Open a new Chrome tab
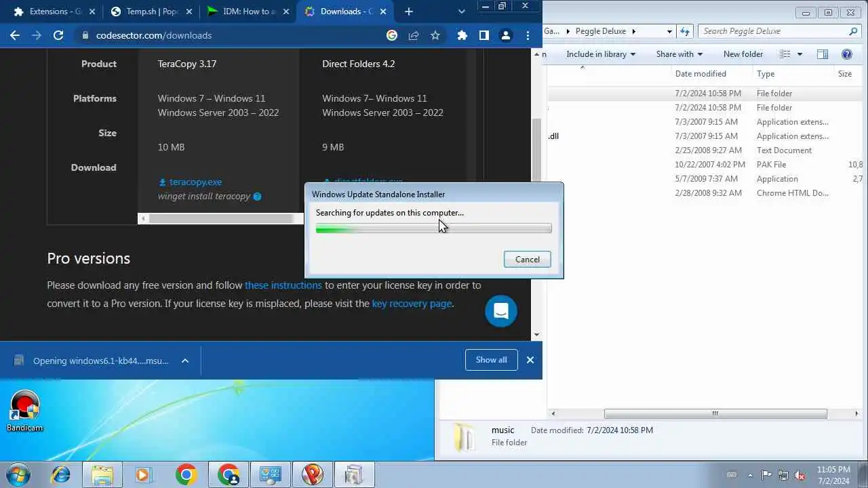Viewport: 868px width, 488px height. 408,12
